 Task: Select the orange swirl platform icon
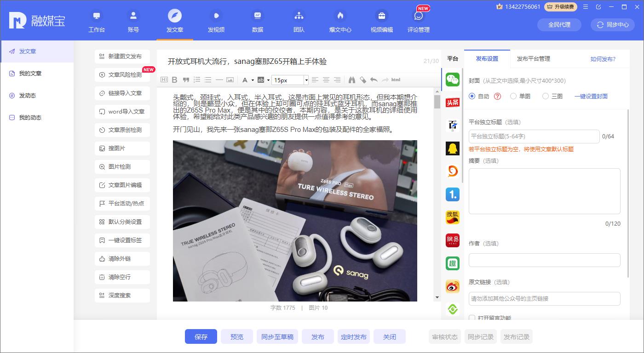453,171
